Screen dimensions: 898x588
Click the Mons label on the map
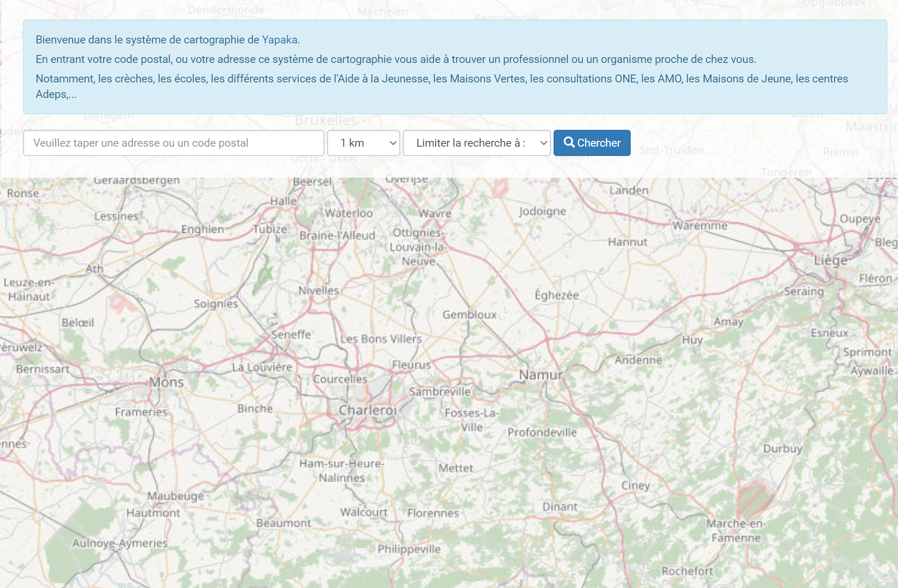tap(166, 382)
